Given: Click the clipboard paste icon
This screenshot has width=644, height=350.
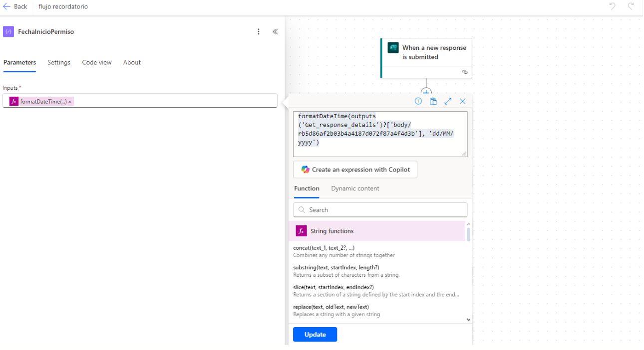Looking at the screenshot, I should pyautogui.click(x=433, y=101).
